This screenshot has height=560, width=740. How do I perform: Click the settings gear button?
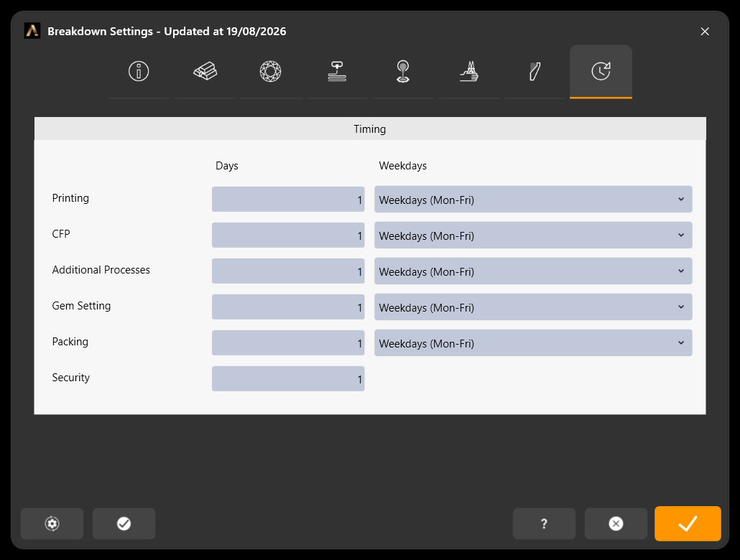[x=52, y=523]
